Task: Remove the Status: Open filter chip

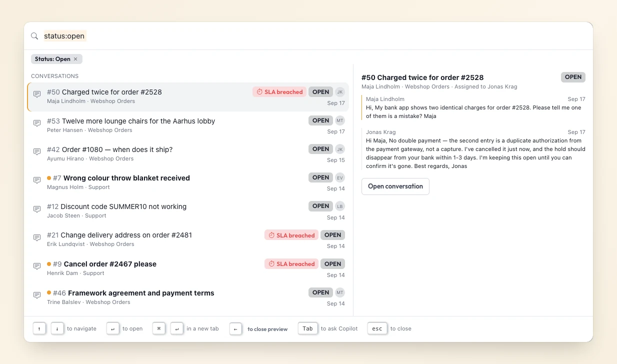Action: (75, 59)
